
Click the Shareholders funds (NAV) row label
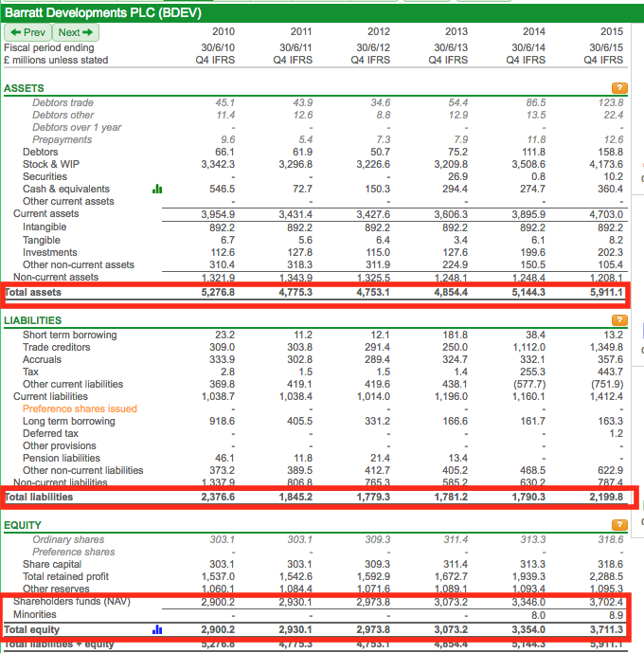71,602
